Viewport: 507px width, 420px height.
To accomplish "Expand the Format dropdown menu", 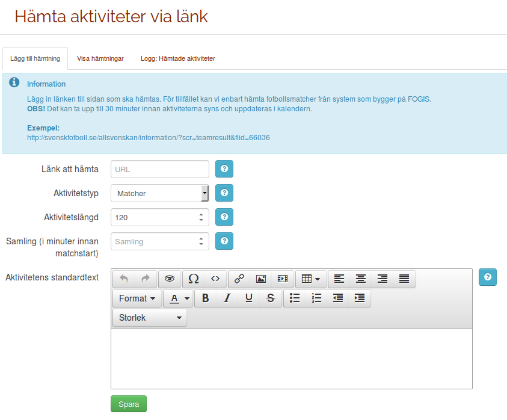I will (x=137, y=298).
